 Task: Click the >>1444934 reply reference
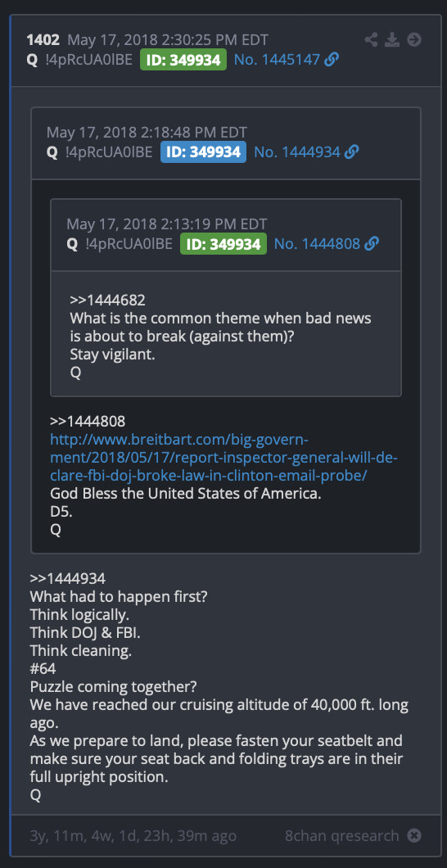point(67,578)
